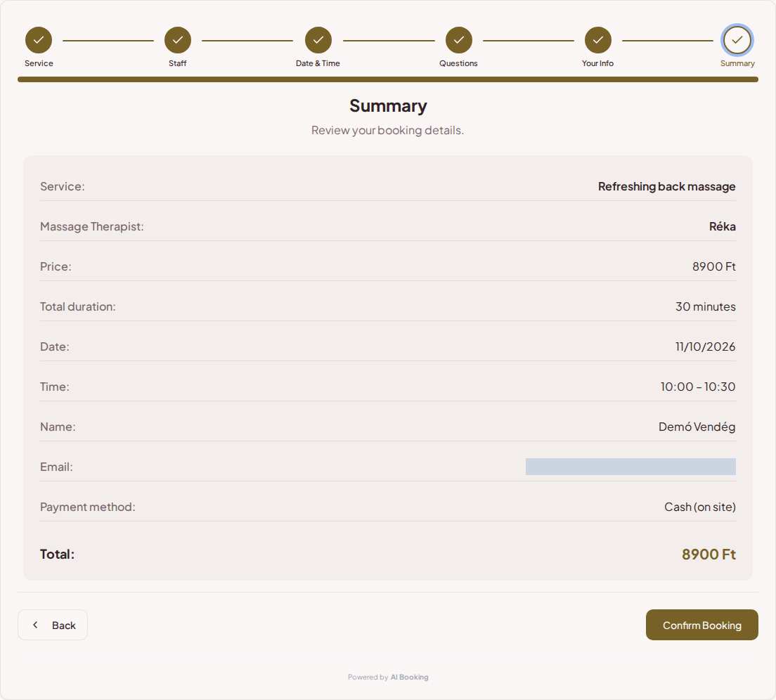This screenshot has width=776, height=700.
Task: Open the Questions step label
Action: (x=458, y=63)
